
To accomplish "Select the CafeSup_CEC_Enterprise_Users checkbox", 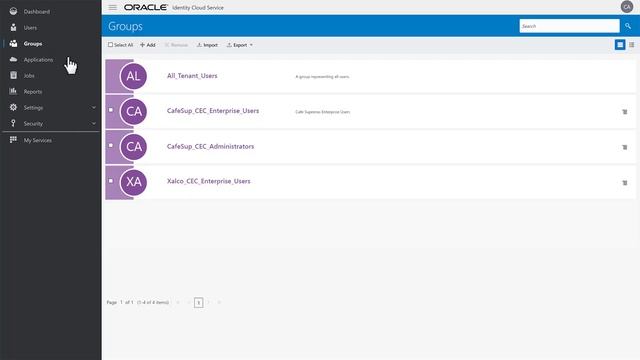I will (x=111, y=110).
